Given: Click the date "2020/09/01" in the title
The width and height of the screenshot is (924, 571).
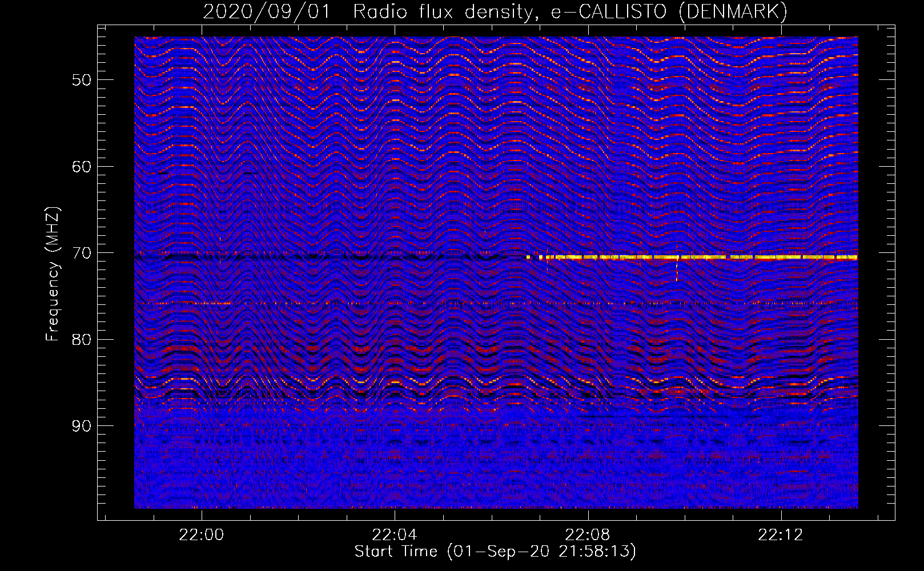Looking at the screenshot, I should coord(267,12).
